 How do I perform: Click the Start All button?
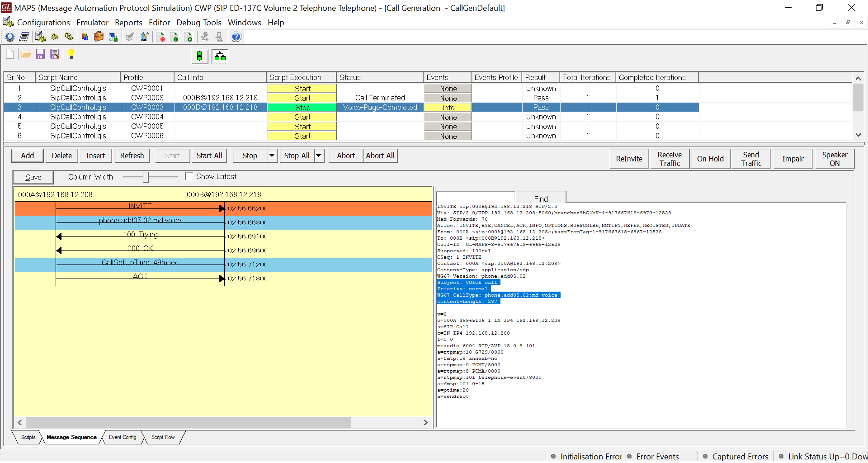(209, 156)
